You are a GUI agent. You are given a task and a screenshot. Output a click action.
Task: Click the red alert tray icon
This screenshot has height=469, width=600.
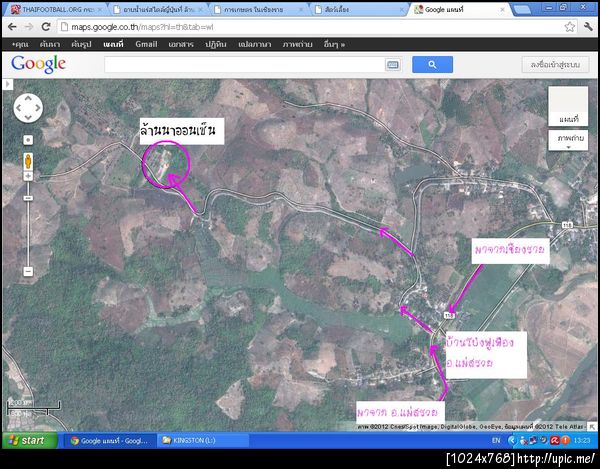click(566, 441)
